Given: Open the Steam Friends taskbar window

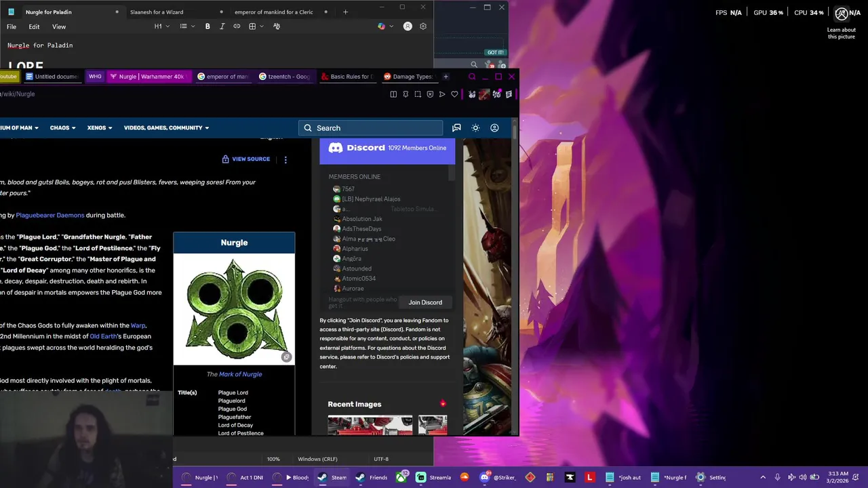Looking at the screenshot, I should pyautogui.click(x=372, y=477).
